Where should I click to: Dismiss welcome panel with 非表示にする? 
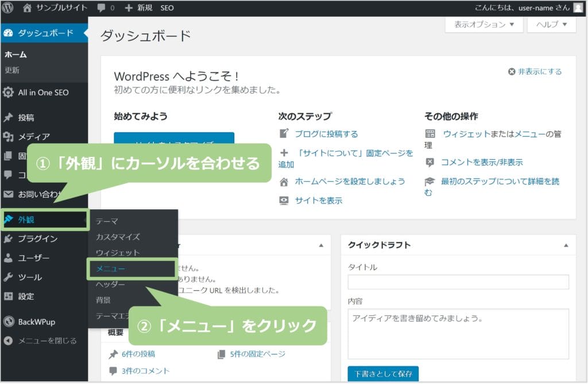coord(535,71)
